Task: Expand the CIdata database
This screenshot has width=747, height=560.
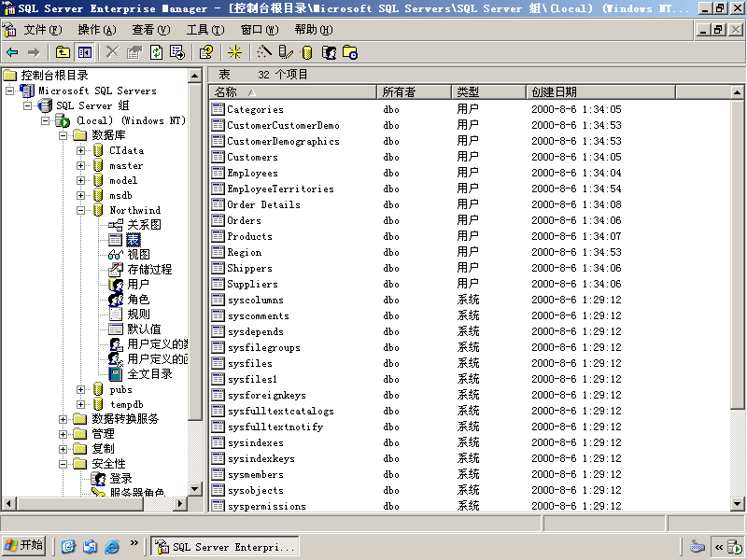Action: tap(81, 150)
